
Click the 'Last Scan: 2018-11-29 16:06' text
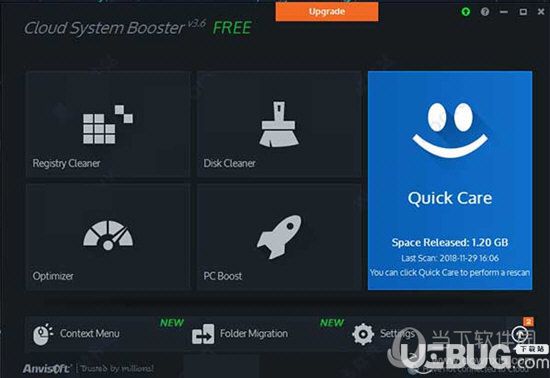pyautogui.click(x=450, y=258)
